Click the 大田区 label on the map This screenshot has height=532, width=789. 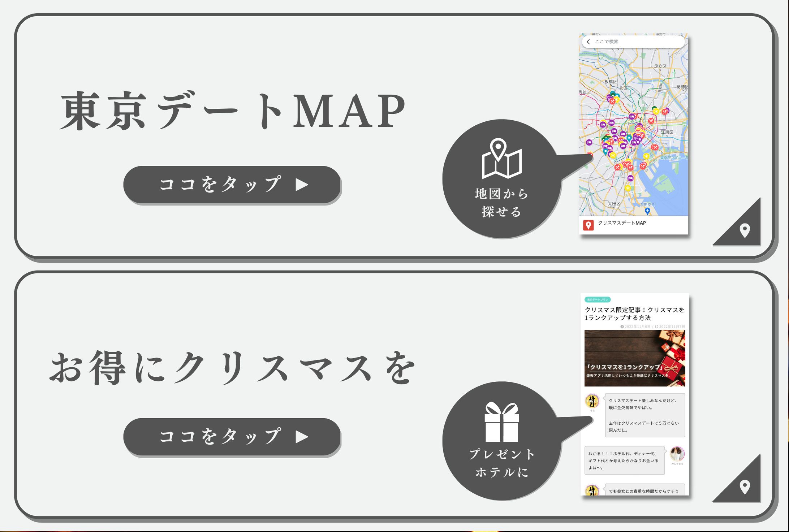click(x=614, y=204)
